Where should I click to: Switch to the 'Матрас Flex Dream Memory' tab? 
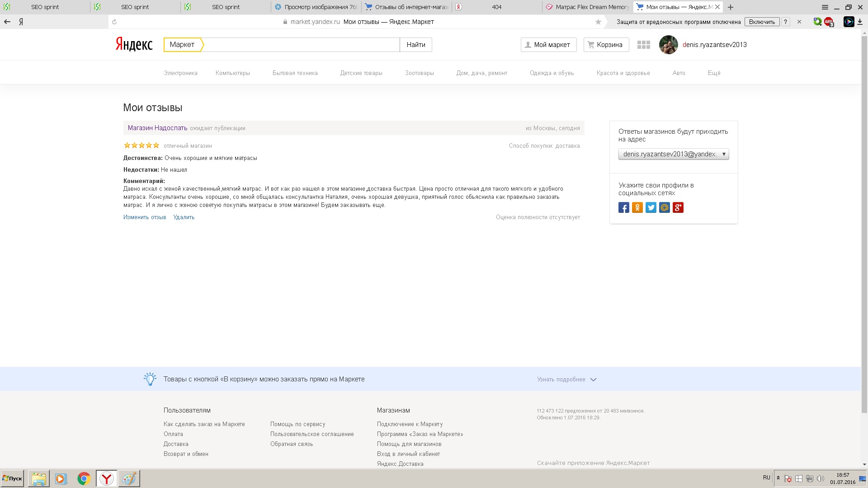[587, 7]
